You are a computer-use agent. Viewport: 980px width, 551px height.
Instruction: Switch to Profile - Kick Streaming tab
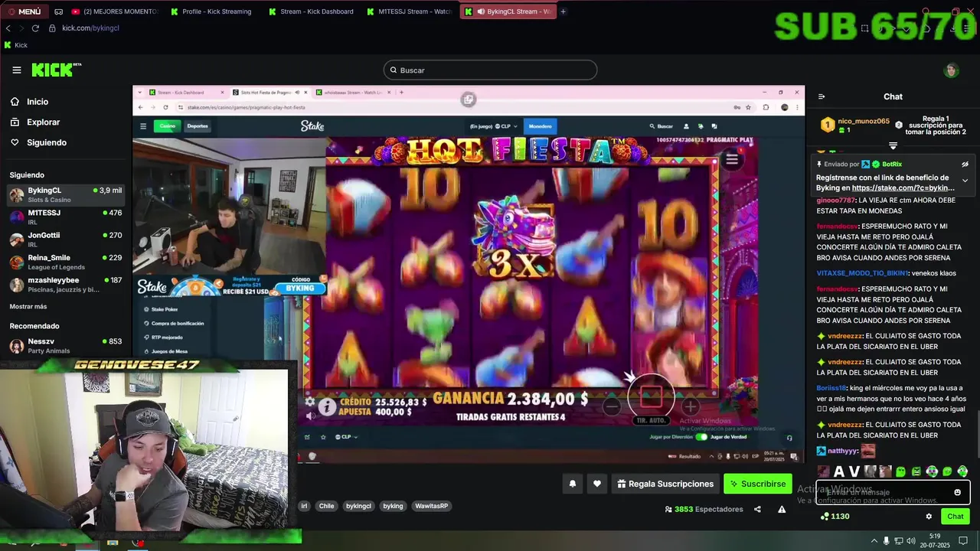point(210,11)
